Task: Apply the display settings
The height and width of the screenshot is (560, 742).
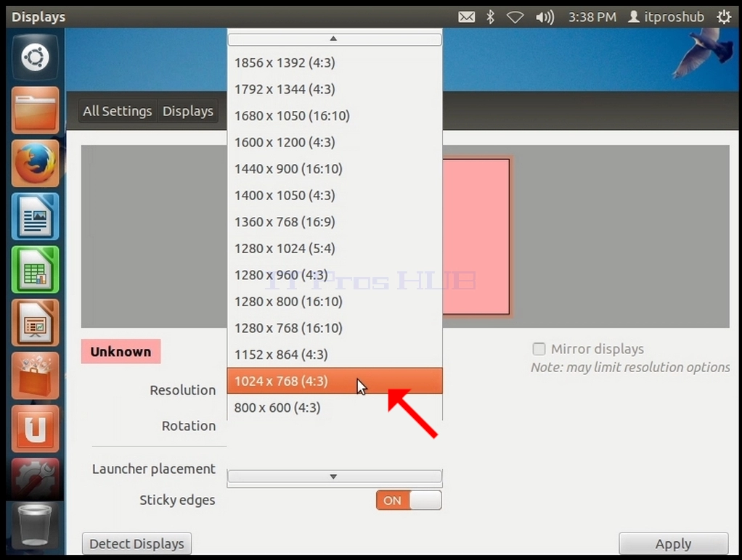Action: [673, 543]
